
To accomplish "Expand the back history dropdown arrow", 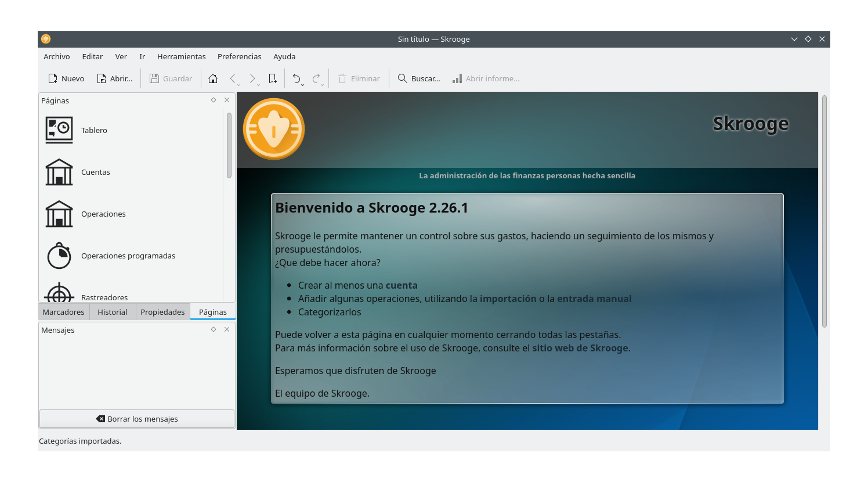I will 238,85.
